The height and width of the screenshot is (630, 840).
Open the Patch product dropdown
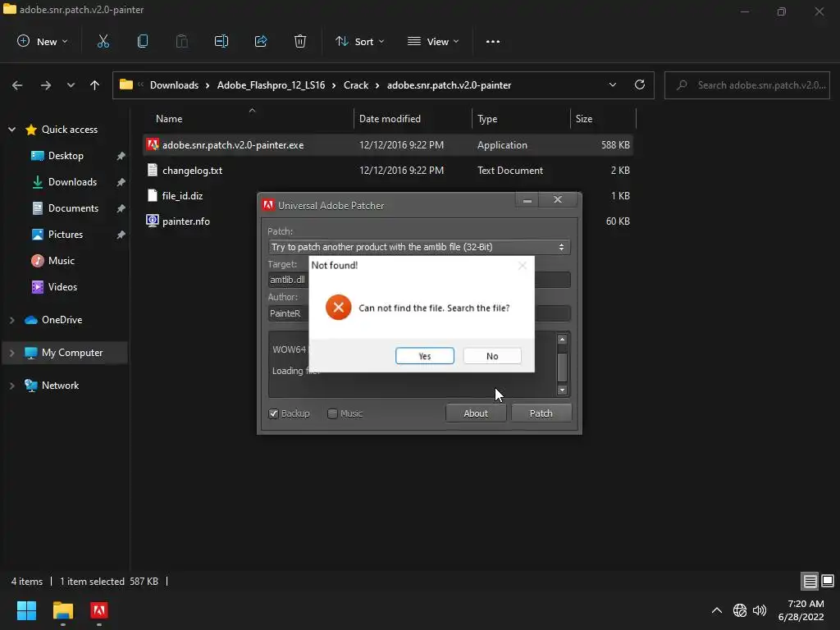419,247
